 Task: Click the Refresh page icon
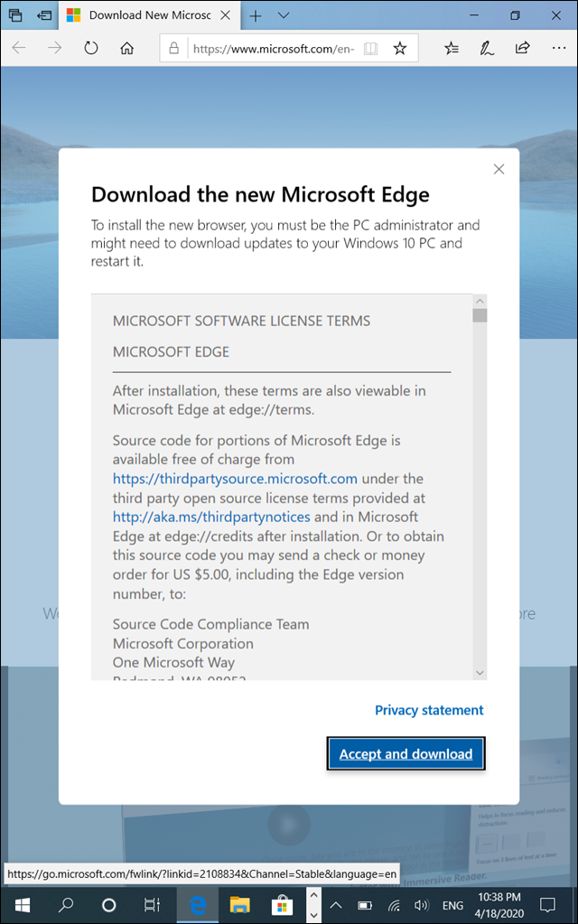(90, 48)
